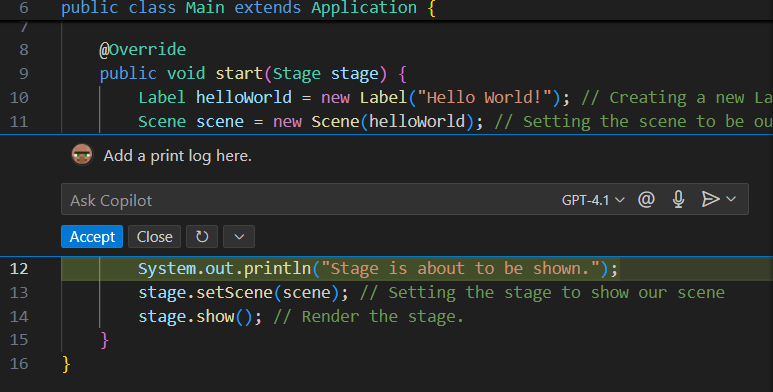773x392 pixels.
Task: Click the Label helloWorld declaration line
Action: pyautogui.click(x=353, y=97)
